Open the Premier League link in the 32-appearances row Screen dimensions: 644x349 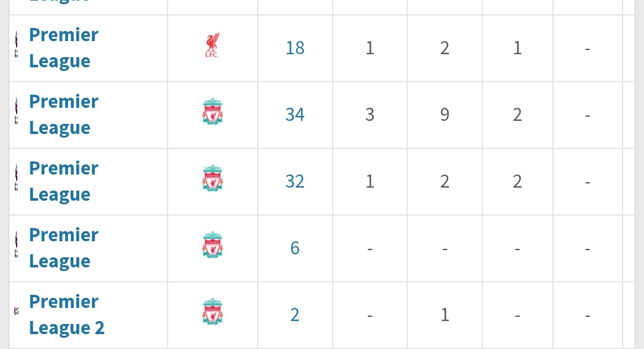point(63,181)
